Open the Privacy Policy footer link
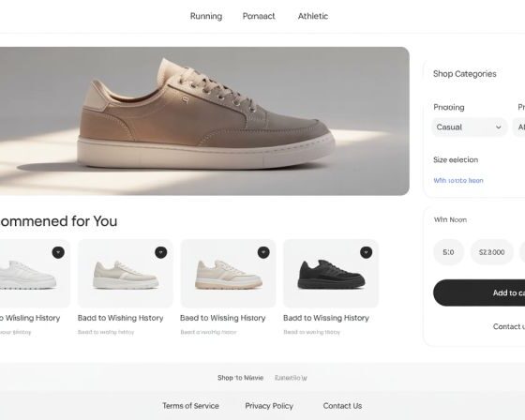Screen dimensions: 525x420 coord(269,406)
